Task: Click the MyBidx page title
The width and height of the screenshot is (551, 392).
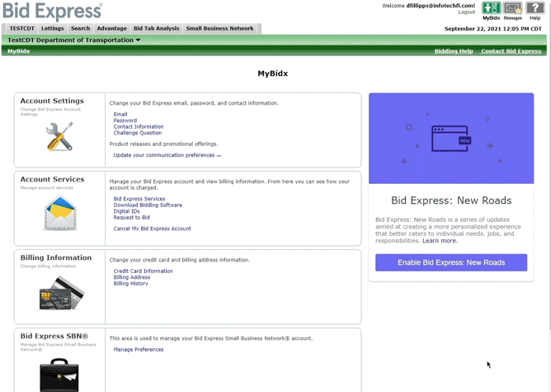Action: tap(273, 73)
